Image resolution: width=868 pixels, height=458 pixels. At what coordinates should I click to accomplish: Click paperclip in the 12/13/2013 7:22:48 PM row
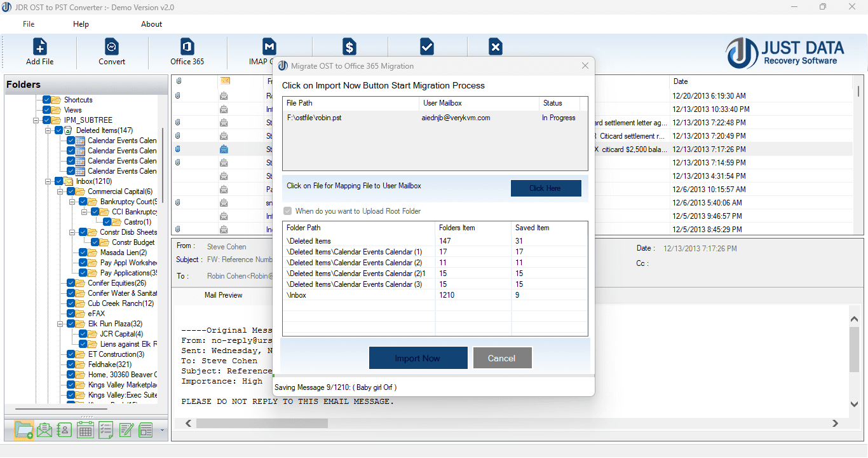click(x=179, y=122)
